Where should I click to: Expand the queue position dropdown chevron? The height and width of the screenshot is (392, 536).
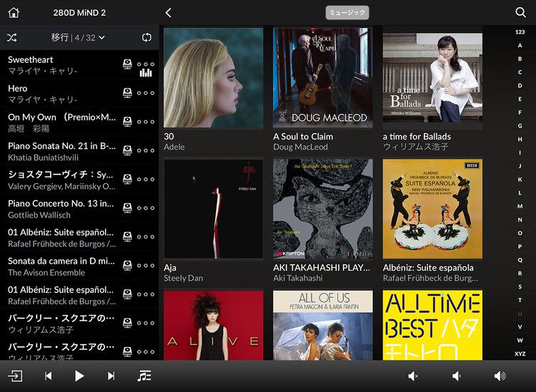click(101, 37)
